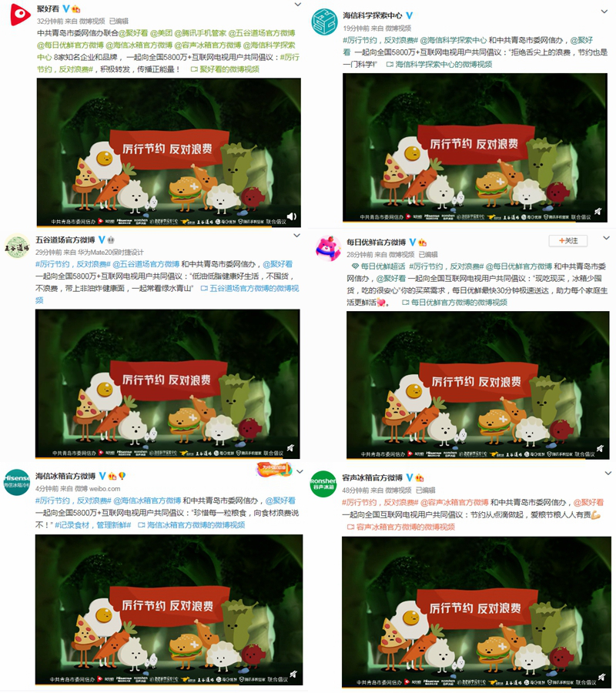Toggle mute on 海信科学探索中心 video
Viewport: 616px width, 693px height.
[598, 211]
